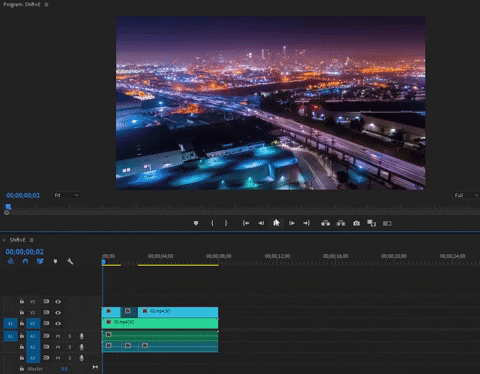480x374 pixels.
Task: Toggle Linked Selection in the timeline
Action: click(40, 261)
